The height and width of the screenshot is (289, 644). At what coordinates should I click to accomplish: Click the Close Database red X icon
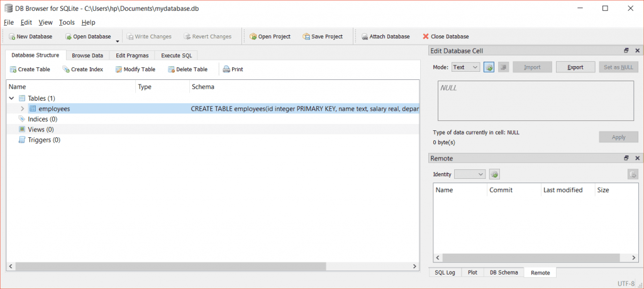pos(426,37)
